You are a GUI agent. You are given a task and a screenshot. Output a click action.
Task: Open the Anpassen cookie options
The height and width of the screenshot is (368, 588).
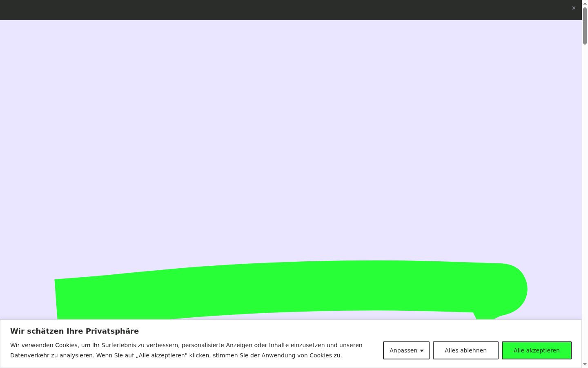point(406,350)
